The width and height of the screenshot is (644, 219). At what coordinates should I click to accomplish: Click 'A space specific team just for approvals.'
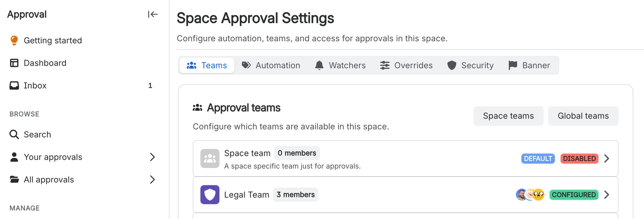pos(292,166)
